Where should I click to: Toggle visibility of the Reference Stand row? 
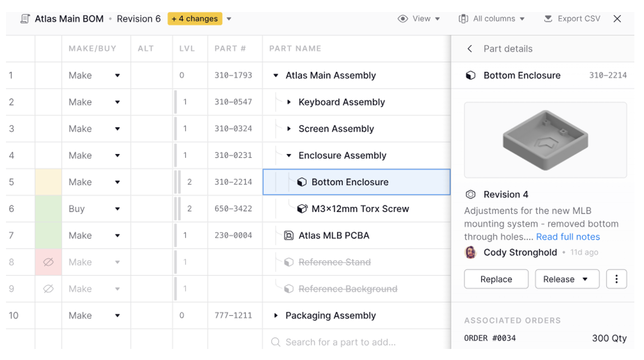[48, 262]
